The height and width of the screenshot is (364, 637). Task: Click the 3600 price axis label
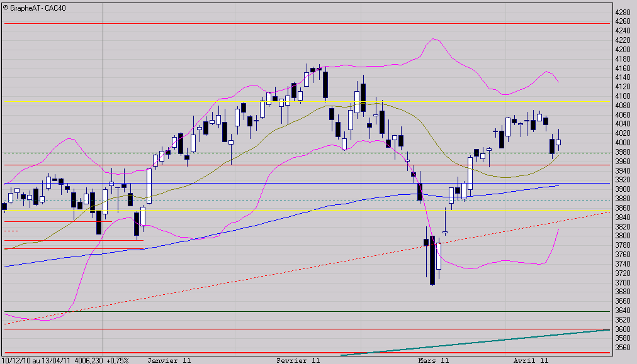point(623,329)
